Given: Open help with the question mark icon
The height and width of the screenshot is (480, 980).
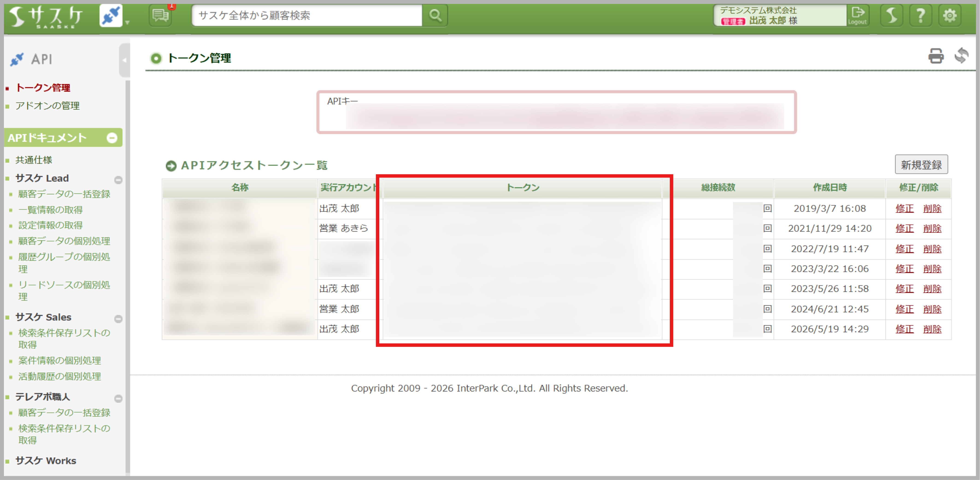Looking at the screenshot, I should (920, 16).
